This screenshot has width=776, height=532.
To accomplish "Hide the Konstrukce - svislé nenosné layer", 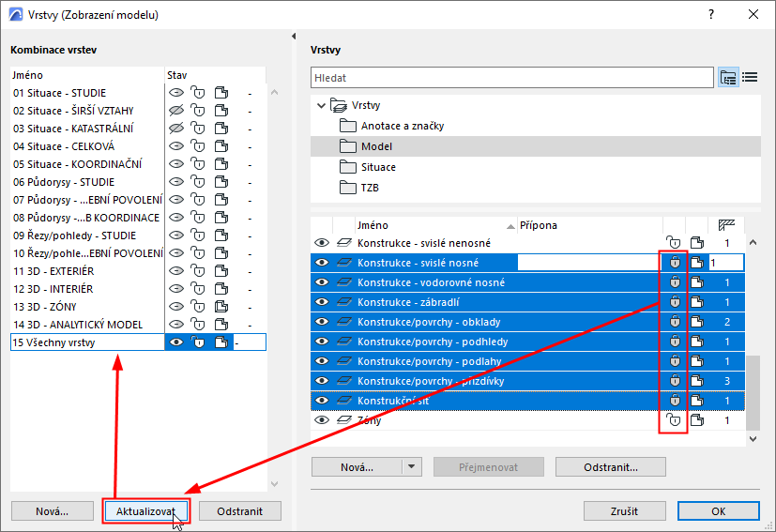I will [322, 242].
